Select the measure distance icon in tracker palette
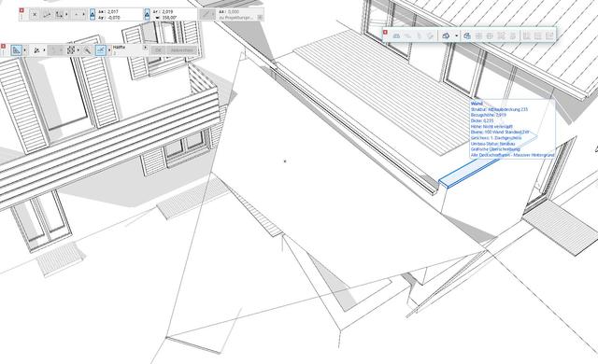 coord(48,15)
